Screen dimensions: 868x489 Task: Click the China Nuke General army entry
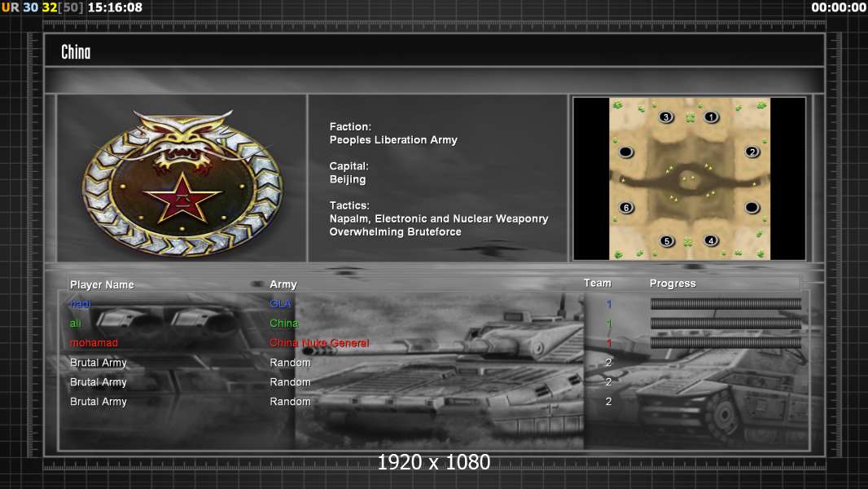coord(319,343)
